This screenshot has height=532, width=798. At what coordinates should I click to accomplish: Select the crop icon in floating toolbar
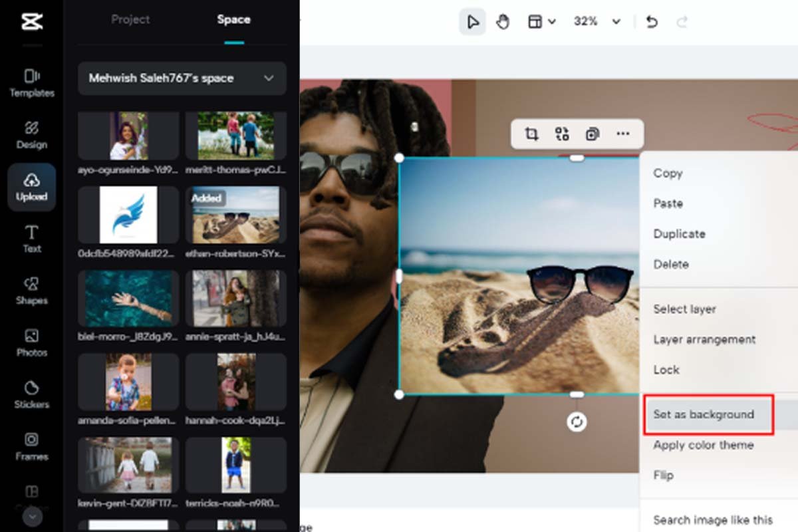(531, 134)
